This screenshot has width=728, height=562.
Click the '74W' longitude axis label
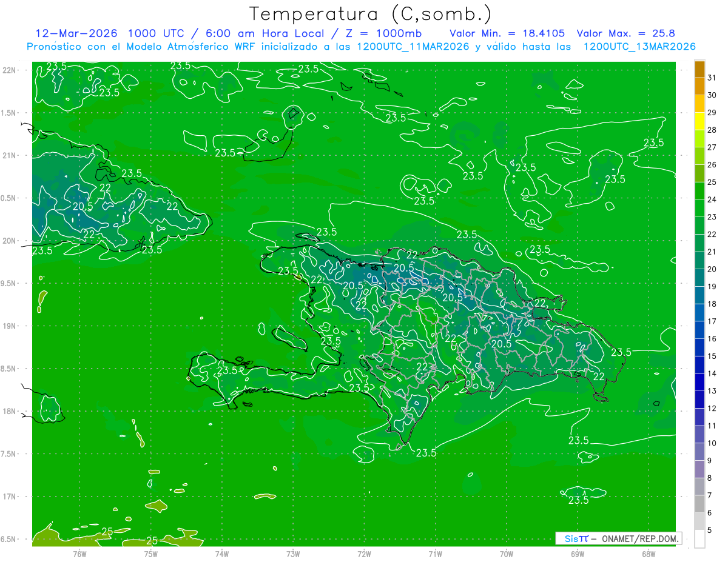pos(222,554)
